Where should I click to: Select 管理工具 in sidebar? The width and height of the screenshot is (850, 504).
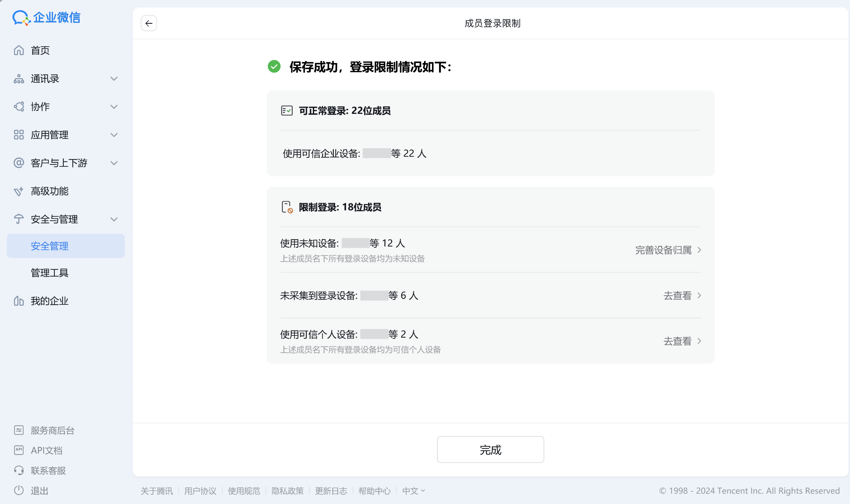(x=50, y=273)
